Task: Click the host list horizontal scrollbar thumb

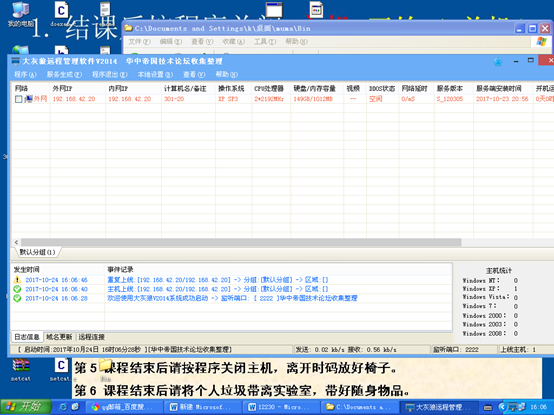Action: point(241,242)
